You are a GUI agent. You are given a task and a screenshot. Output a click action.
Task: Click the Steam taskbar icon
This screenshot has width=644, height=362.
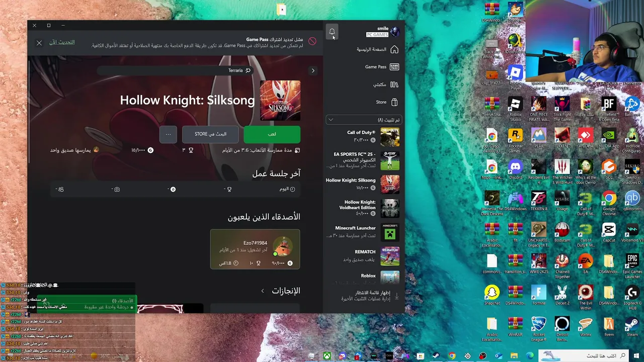coord(436,356)
